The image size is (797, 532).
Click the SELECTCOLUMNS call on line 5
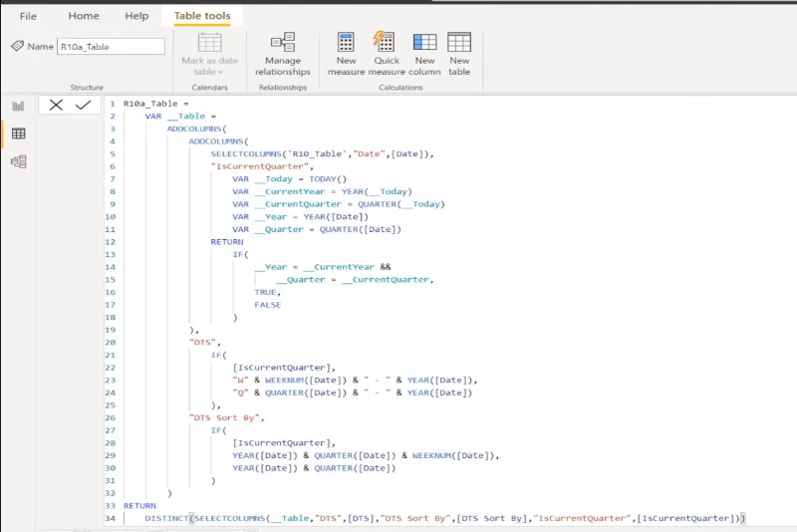[322, 154]
